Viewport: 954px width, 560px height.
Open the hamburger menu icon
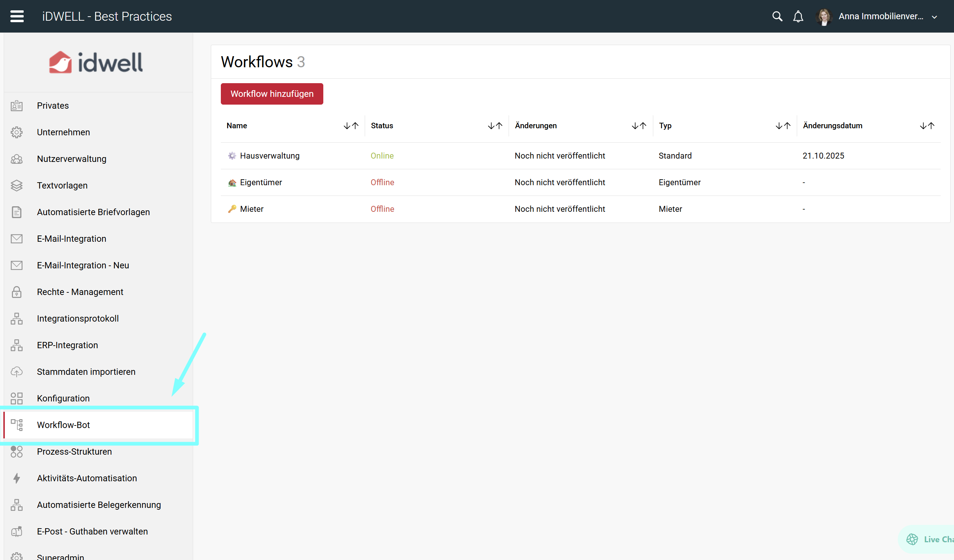coord(17,16)
